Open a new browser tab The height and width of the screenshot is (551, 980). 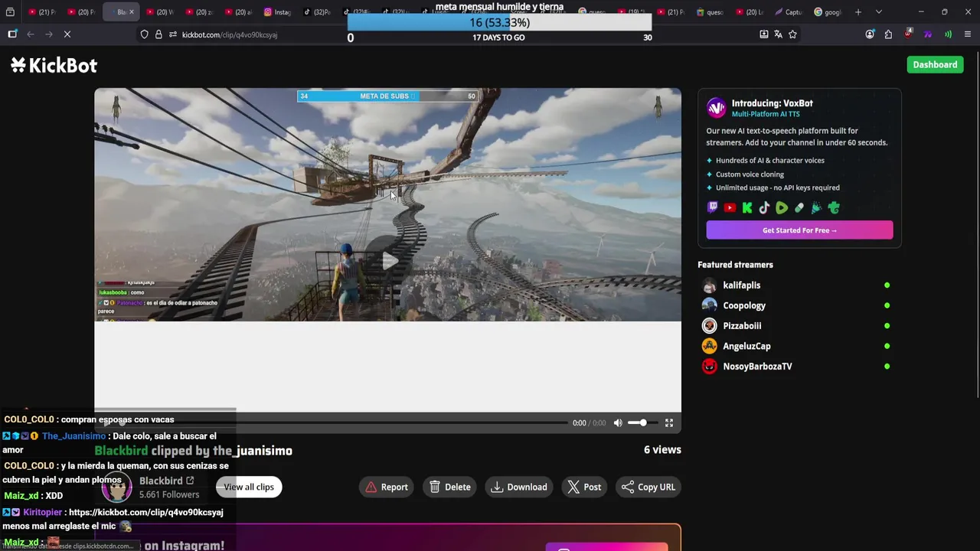click(x=858, y=12)
